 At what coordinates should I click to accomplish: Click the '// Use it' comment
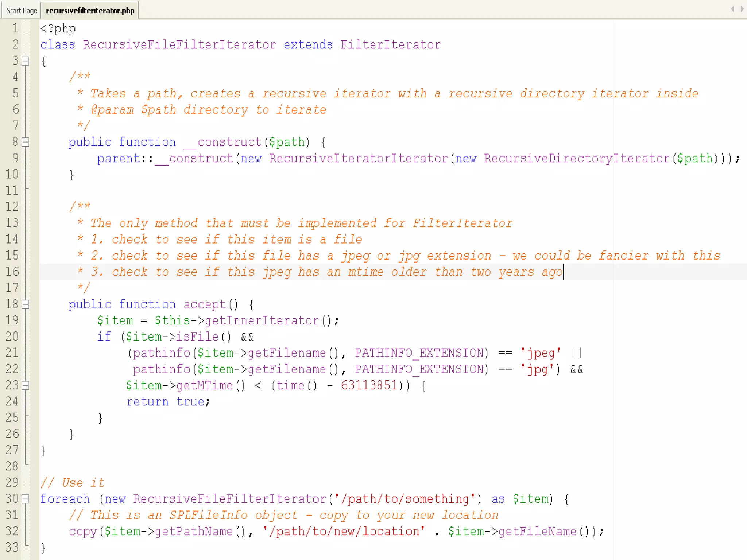click(x=73, y=483)
